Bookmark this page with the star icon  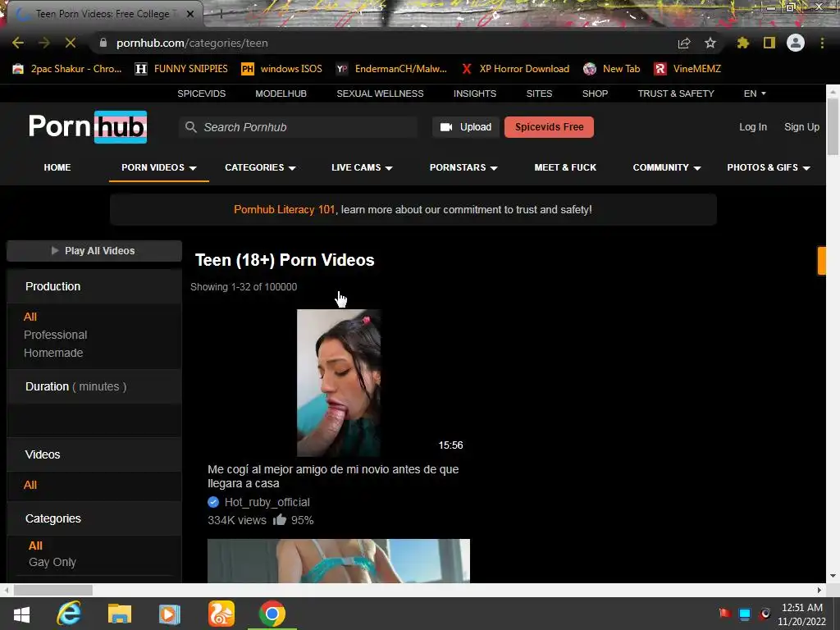click(710, 43)
